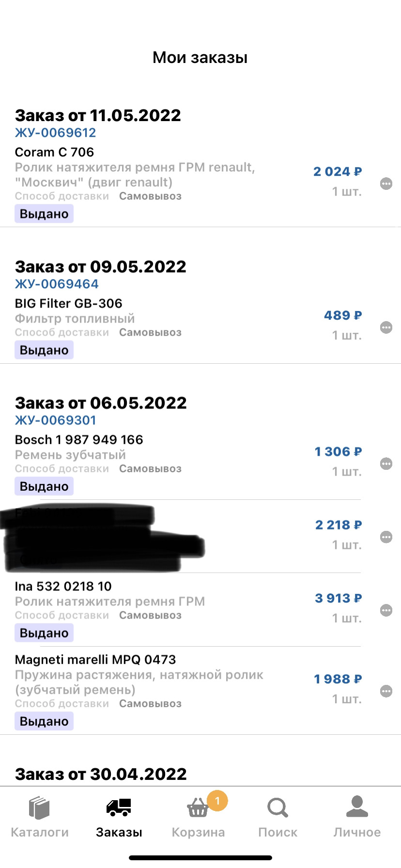
Task: Open options for Magneti marelli MPQ 0473 item
Action: tap(386, 691)
